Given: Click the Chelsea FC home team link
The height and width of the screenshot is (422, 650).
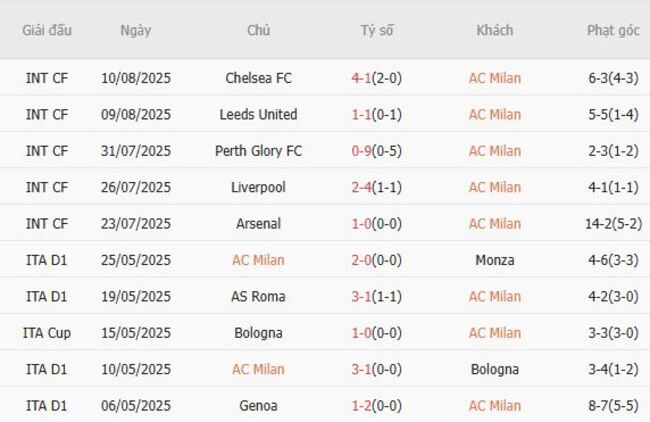Looking at the screenshot, I should click(258, 78).
